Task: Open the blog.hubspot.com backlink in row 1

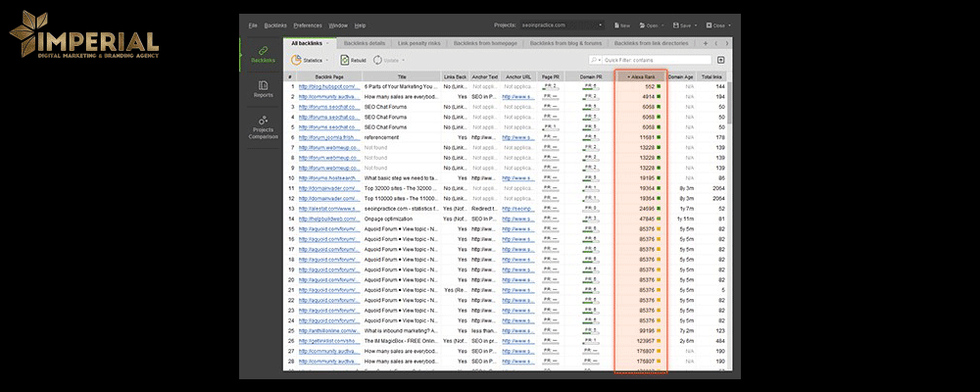Action: point(327,86)
